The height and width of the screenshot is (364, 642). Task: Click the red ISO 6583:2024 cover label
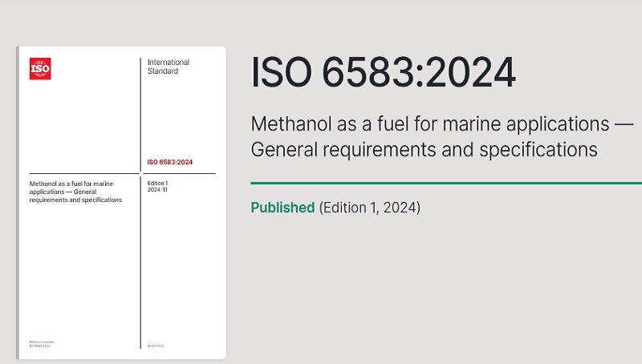click(x=170, y=163)
